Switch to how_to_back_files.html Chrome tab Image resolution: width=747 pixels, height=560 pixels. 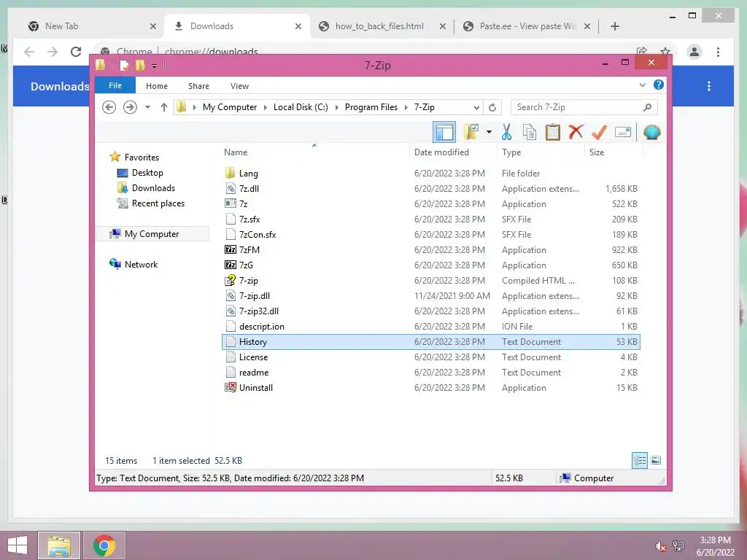(382, 26)
